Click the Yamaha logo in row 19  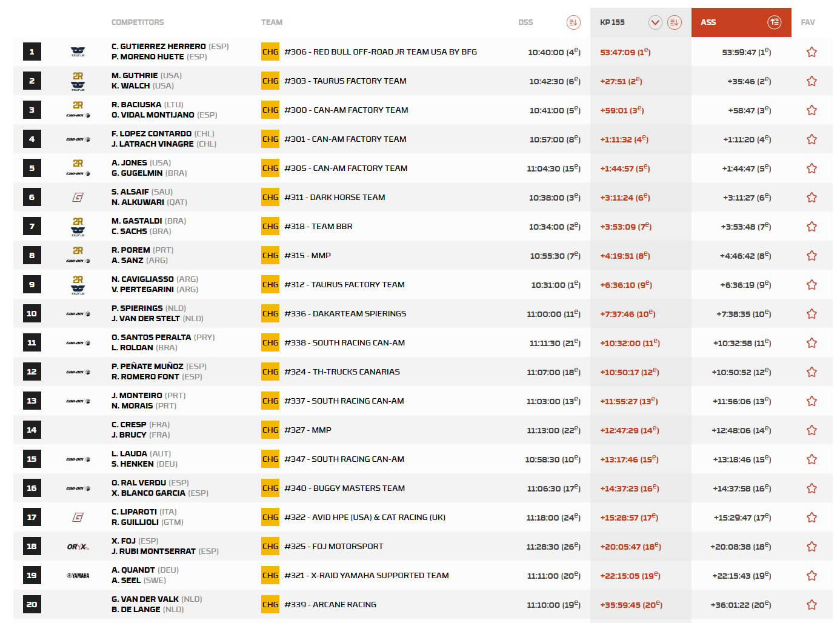click(78, 576)
